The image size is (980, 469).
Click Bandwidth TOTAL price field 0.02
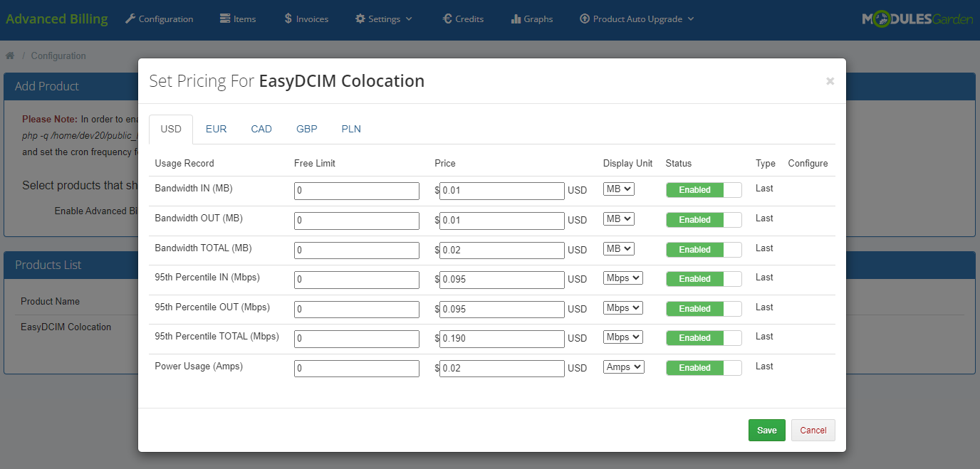tap(502, 251)
